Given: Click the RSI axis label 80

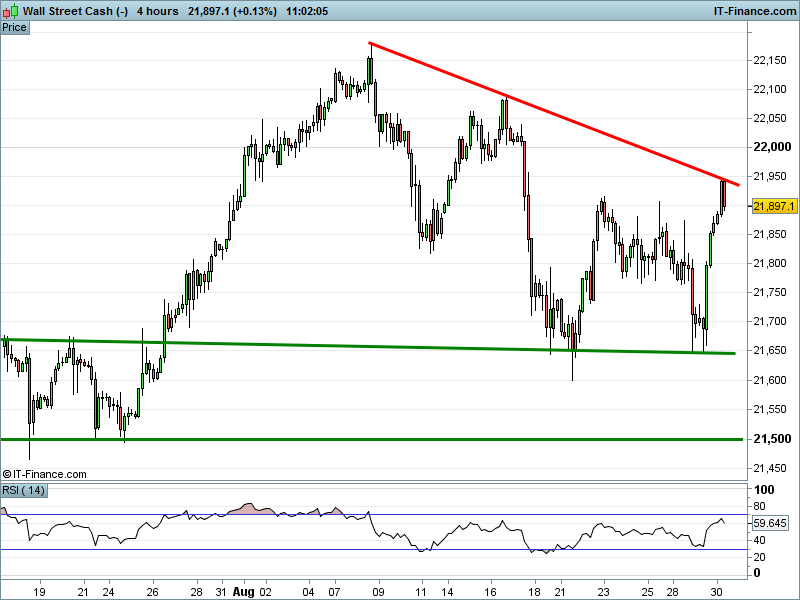Looking at the screenshot, I should (x=759, y=506).
